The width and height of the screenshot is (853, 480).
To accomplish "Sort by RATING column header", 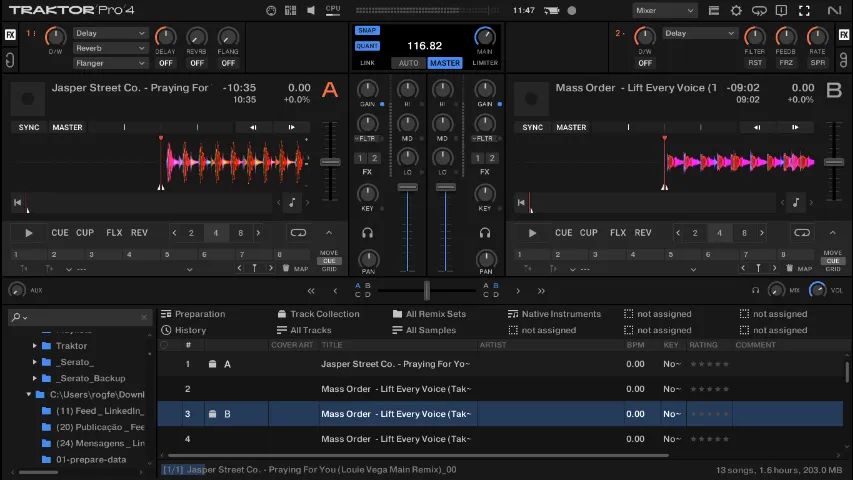I will click(x=703, y=345).
